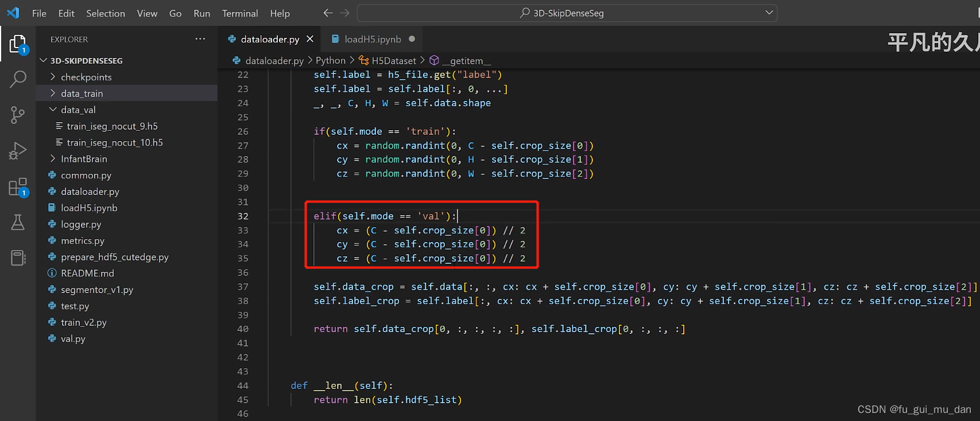Viewport: 980px width, 421px height.
Task: Go forward with the right arrow
Action: coord(344,13)
